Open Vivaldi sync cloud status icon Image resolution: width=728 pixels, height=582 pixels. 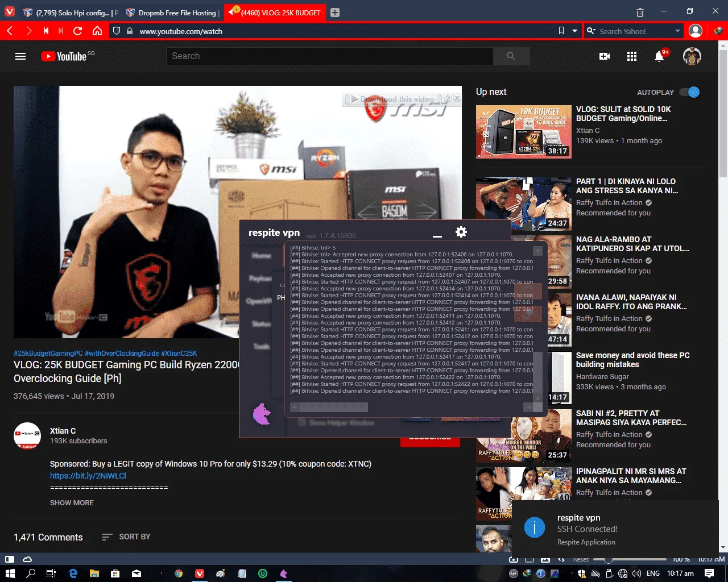tap(27, 559)
